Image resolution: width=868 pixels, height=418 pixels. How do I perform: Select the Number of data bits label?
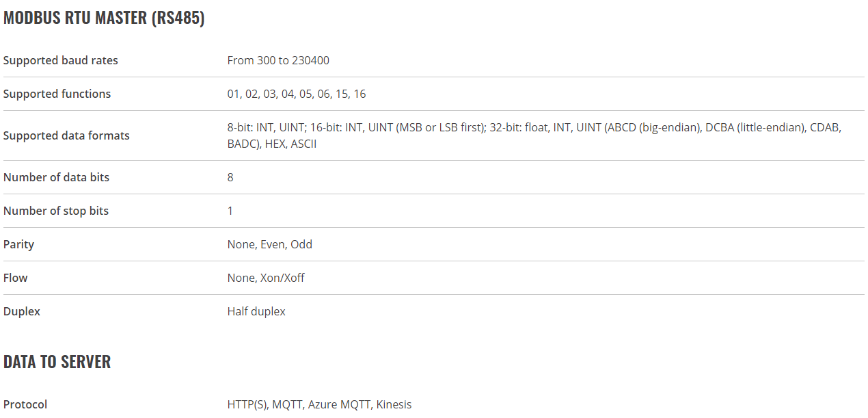coord(56,177)
